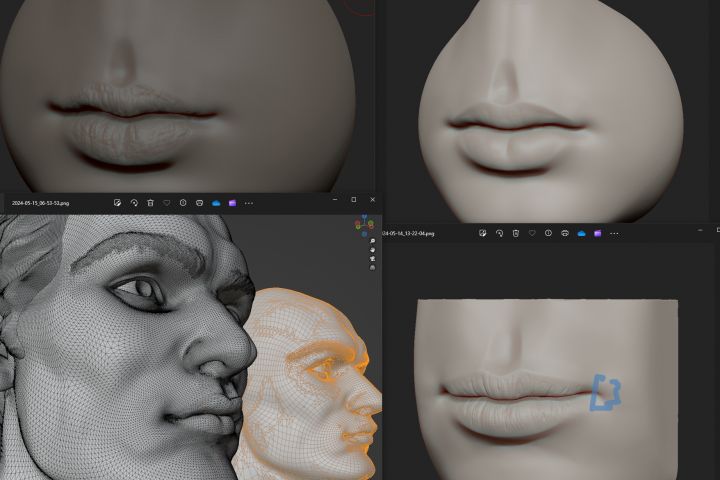
Task: Print the 13-22-04.png image
Action: tap(565, 233)
